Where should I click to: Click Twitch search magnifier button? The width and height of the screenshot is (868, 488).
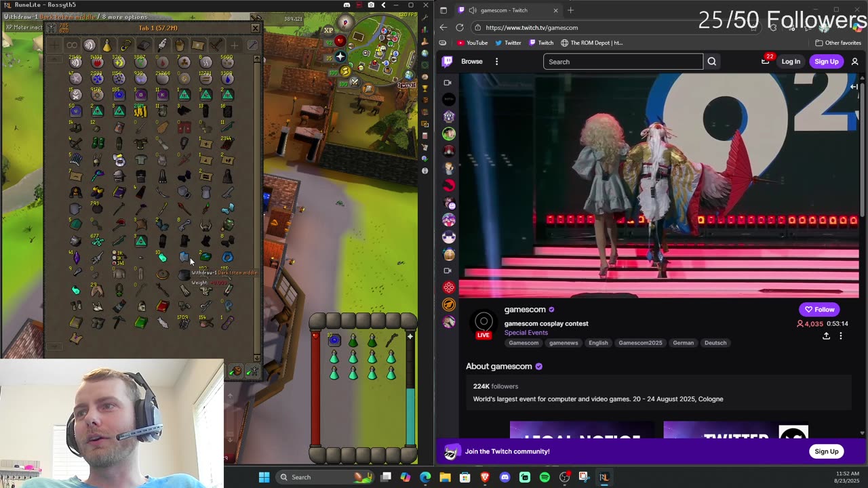711,62
